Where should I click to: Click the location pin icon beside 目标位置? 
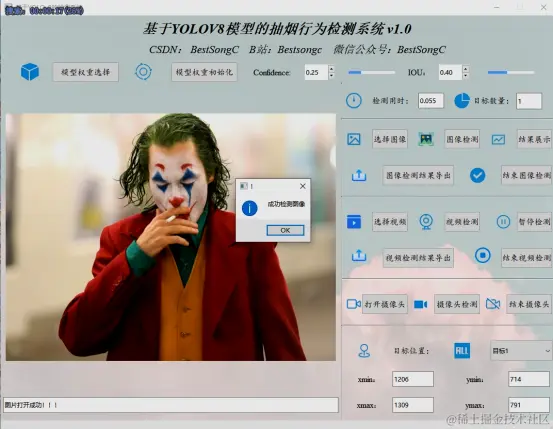[364, 351]
